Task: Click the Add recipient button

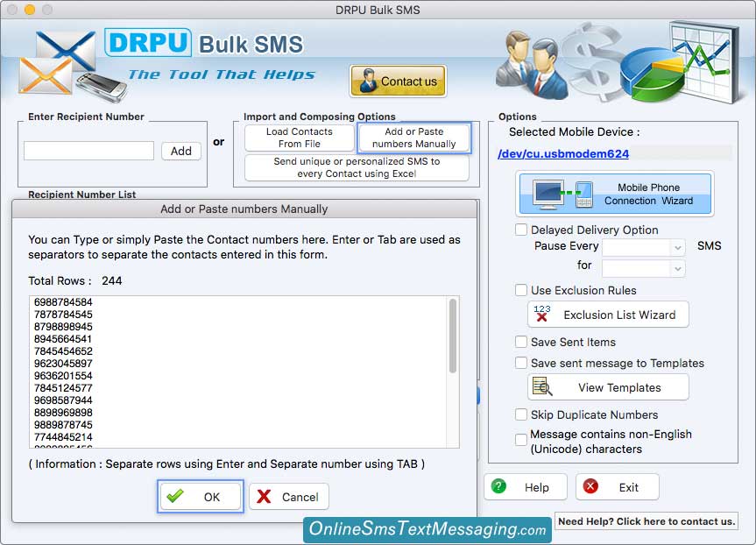Action: click(180, 151)
